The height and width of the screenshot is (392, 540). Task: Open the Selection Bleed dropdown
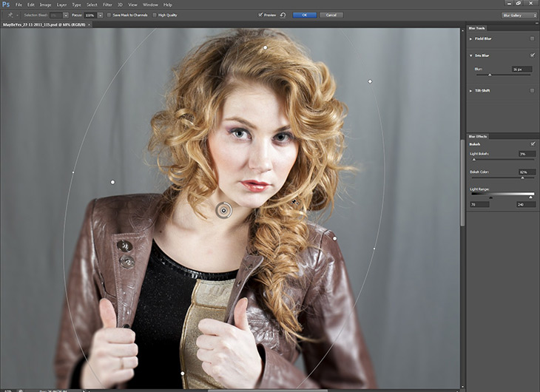pos(65,15)
